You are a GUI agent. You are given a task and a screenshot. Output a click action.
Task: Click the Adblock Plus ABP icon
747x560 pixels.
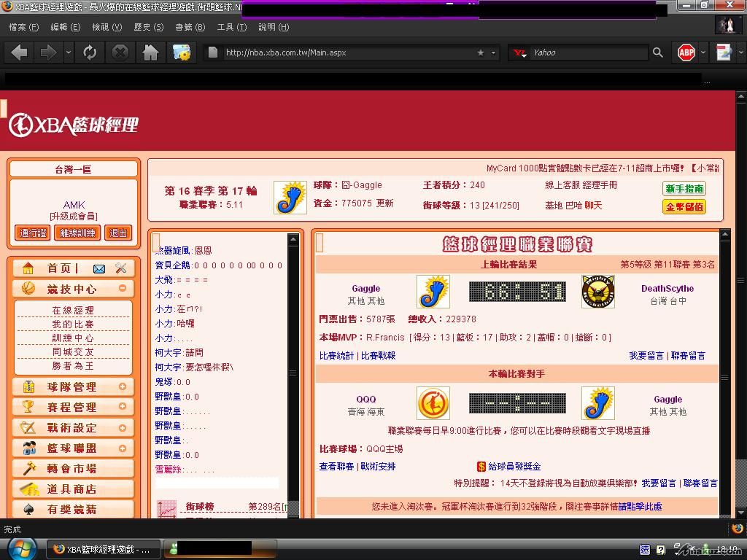click(x=686, y=52)
